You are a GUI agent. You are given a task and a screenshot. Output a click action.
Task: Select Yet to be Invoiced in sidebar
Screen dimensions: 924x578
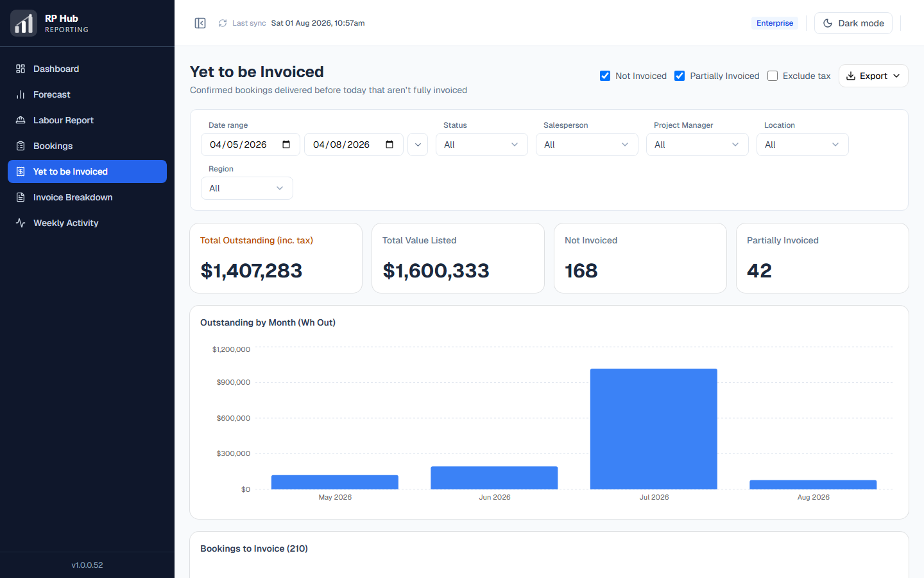[87, 171]
